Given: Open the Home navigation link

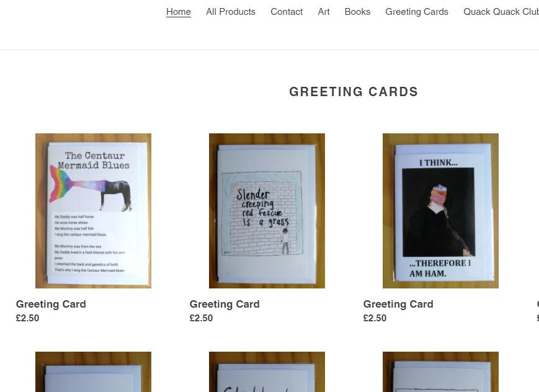Looking at the screenshot, I should point(179,12).
